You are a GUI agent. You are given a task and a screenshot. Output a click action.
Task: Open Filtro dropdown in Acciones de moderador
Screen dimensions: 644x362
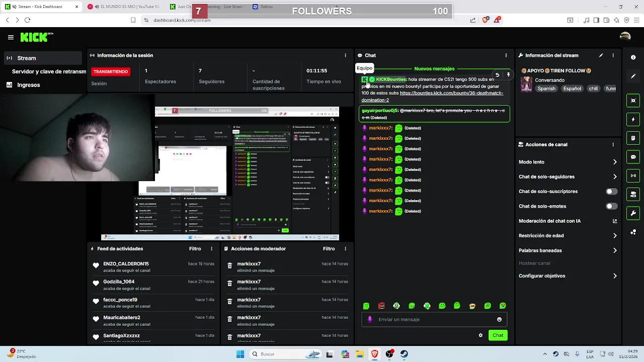click(x=329, y=249)
